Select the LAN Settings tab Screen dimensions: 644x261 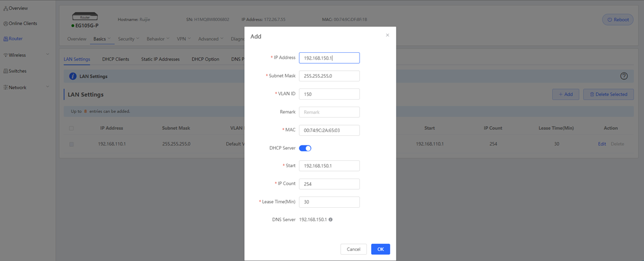point(77,59)
